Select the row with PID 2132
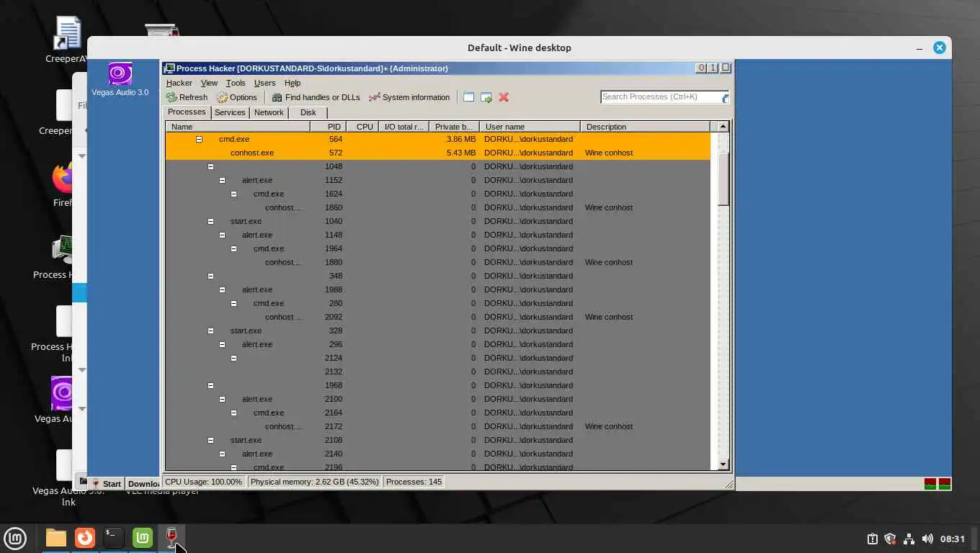This screenshot has height=553, width=980. click(437, 372)
